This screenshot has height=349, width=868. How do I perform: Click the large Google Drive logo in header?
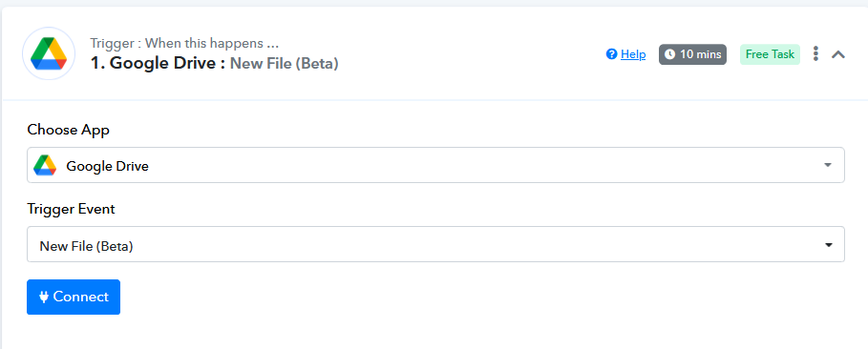pyautogui.click(x=49, y=53)
